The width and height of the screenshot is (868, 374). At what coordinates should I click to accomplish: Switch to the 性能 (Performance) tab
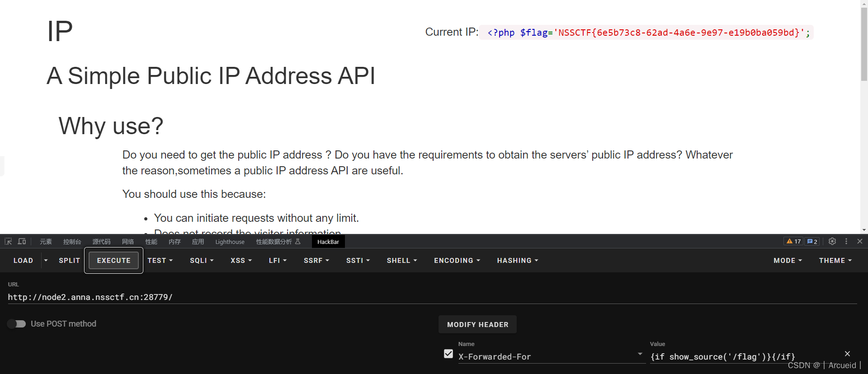point(151,242)
